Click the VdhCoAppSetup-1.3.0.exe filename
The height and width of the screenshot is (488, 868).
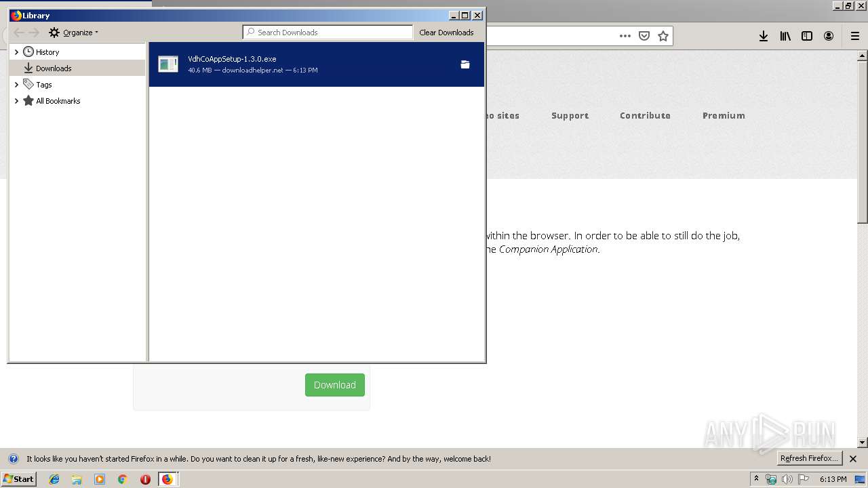point(232,59)
